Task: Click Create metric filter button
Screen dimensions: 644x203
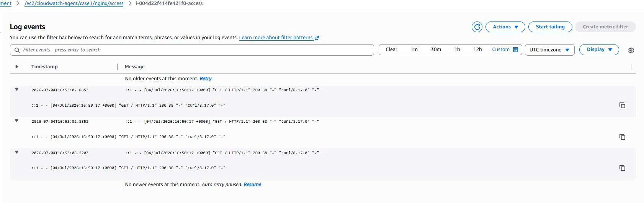Action: 605,27
